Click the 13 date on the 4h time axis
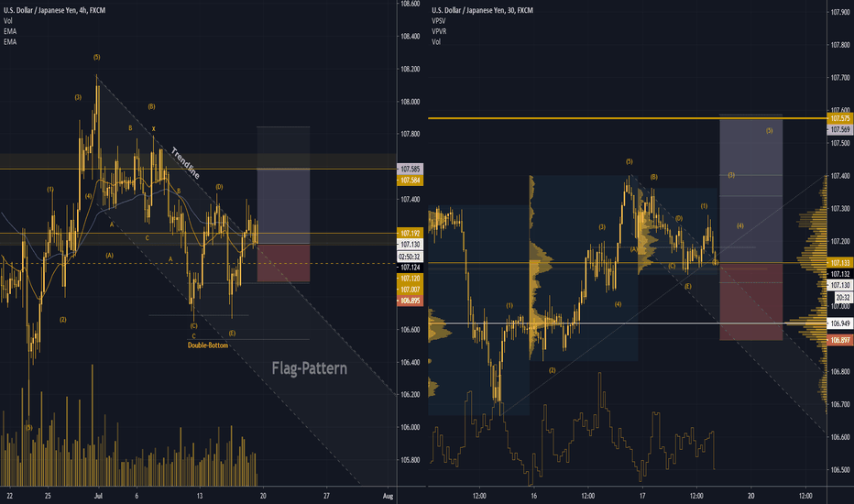 click(200, 496)
